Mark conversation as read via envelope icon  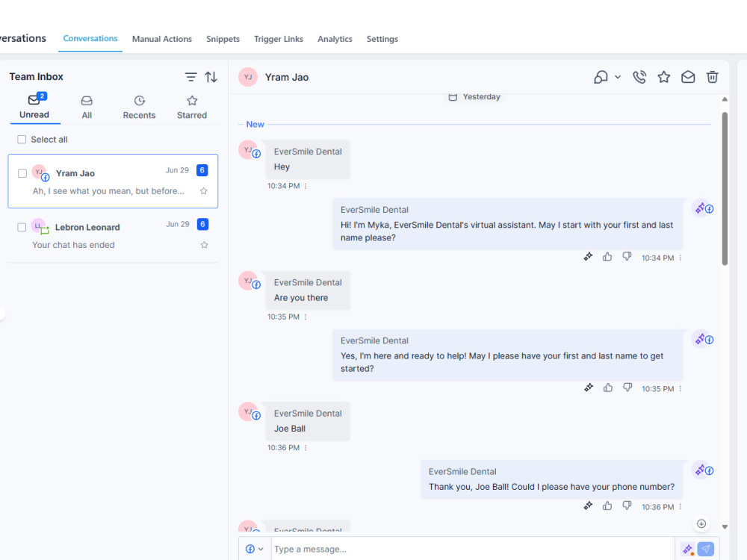coord(688,77)
